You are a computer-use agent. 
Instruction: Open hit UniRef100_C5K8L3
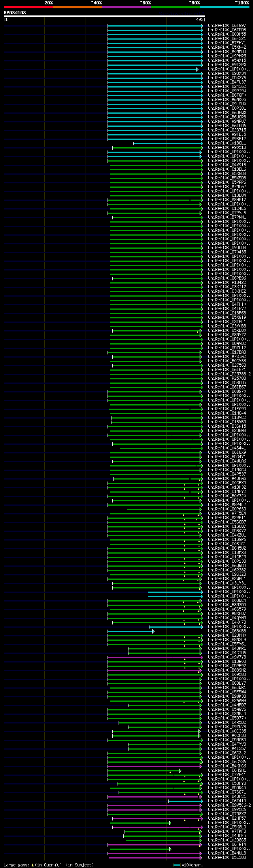tap(227, 827)
